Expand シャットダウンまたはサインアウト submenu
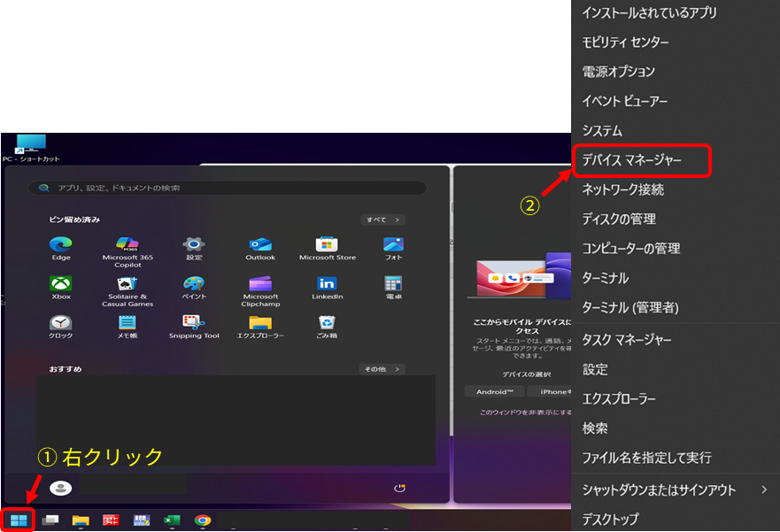The width and height of the screenshot is (780, 532). click(x=675, y=490)
